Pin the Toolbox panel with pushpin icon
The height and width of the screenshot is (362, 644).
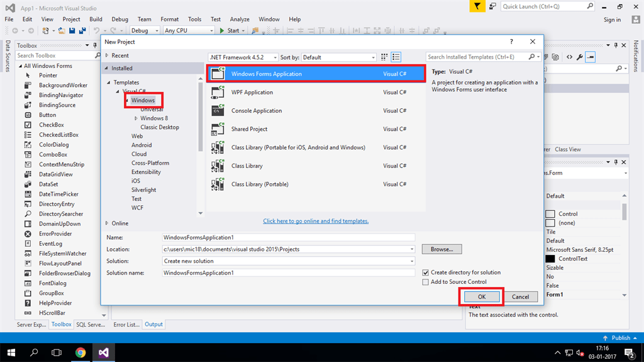pos(95,45)
